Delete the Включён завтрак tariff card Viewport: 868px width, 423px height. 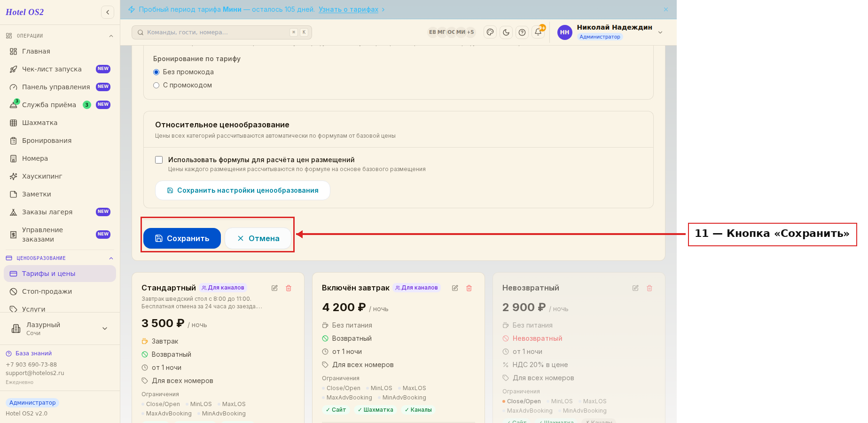(469, 288)
